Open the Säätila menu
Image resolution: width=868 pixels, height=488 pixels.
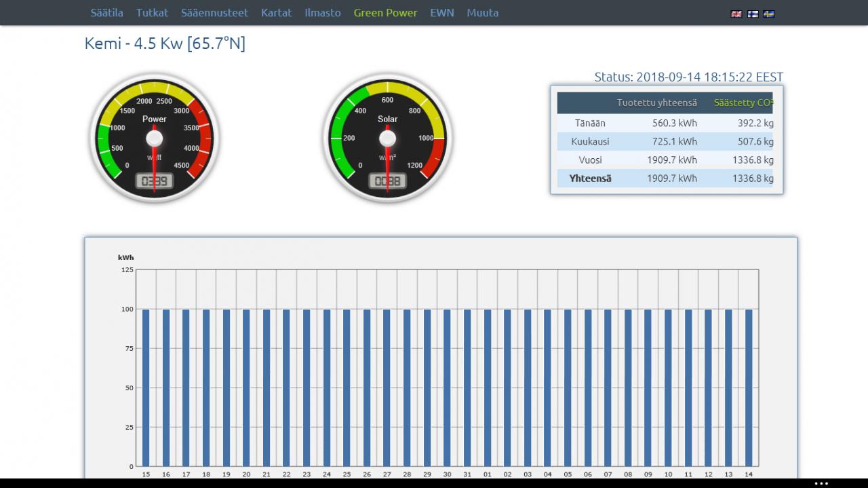click(107, 13)
